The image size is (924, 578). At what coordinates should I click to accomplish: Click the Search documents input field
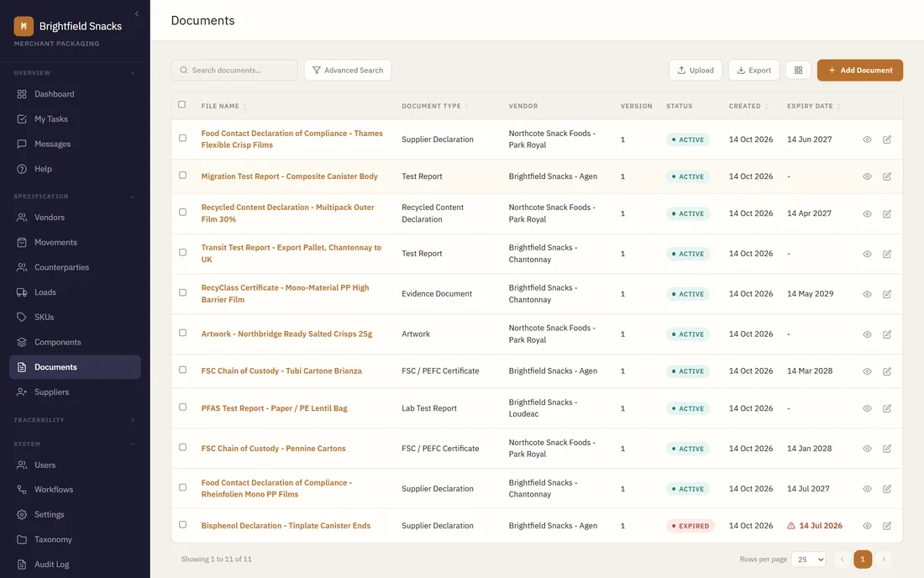[234, 70]
